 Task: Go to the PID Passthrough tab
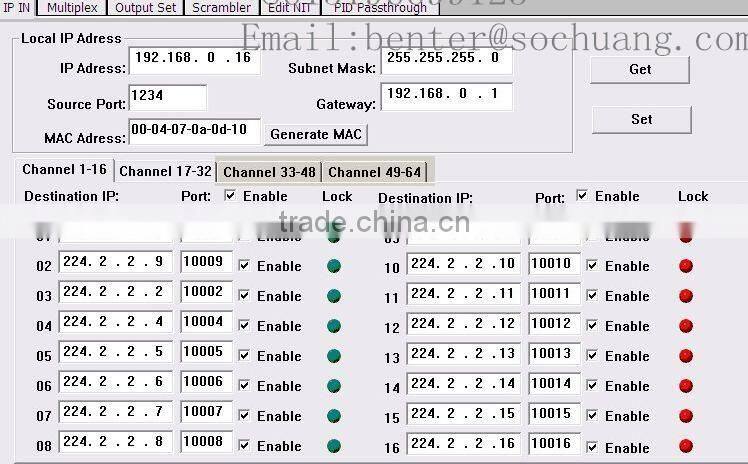[380, 8]
